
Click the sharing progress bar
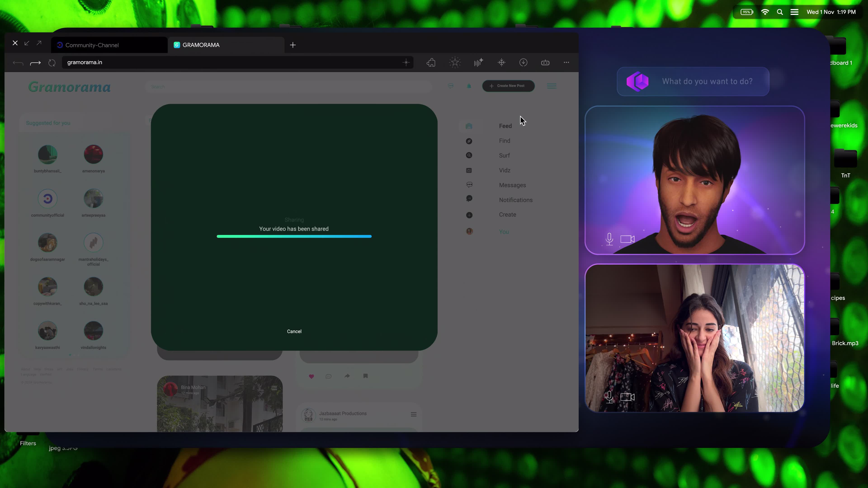pos(294,236)
